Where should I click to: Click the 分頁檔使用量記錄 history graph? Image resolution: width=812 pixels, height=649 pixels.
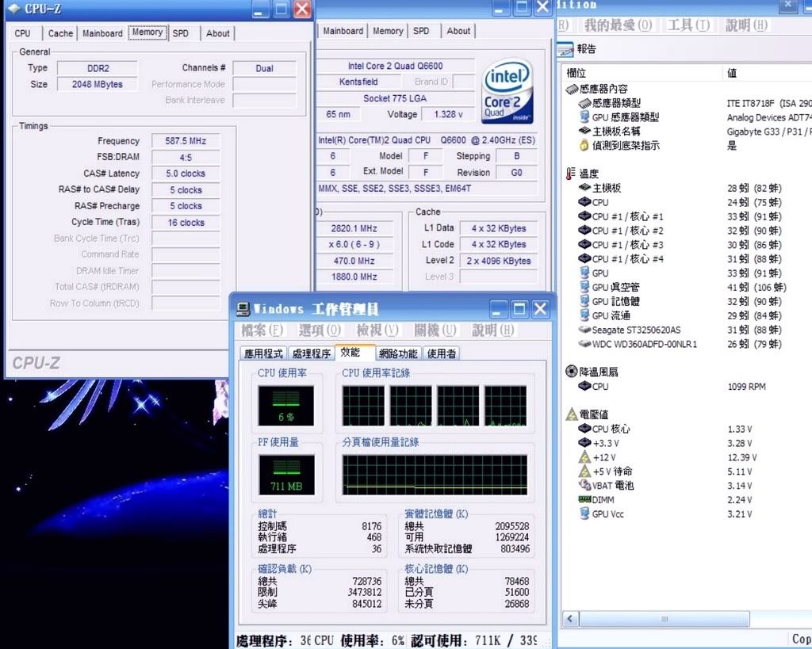(435, 475)
